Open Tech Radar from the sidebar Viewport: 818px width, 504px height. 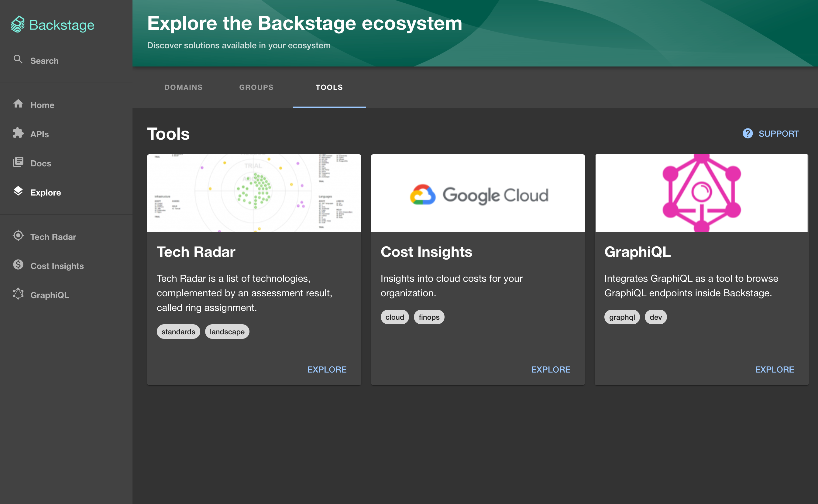(53, 237)
